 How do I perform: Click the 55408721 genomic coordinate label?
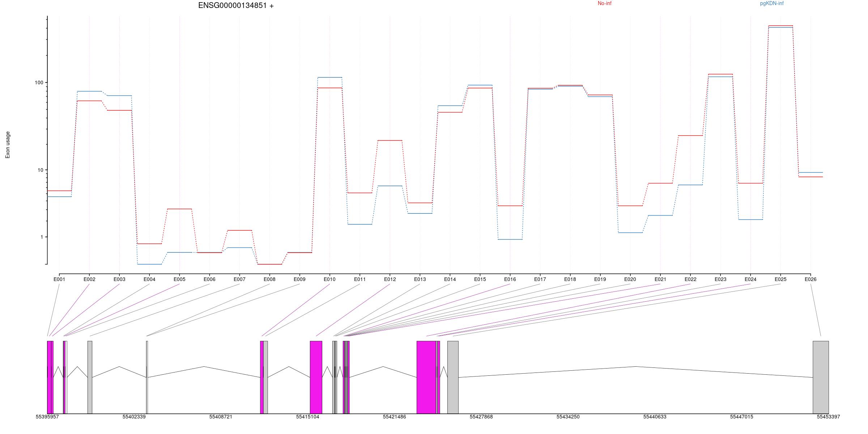coord(221,417)
